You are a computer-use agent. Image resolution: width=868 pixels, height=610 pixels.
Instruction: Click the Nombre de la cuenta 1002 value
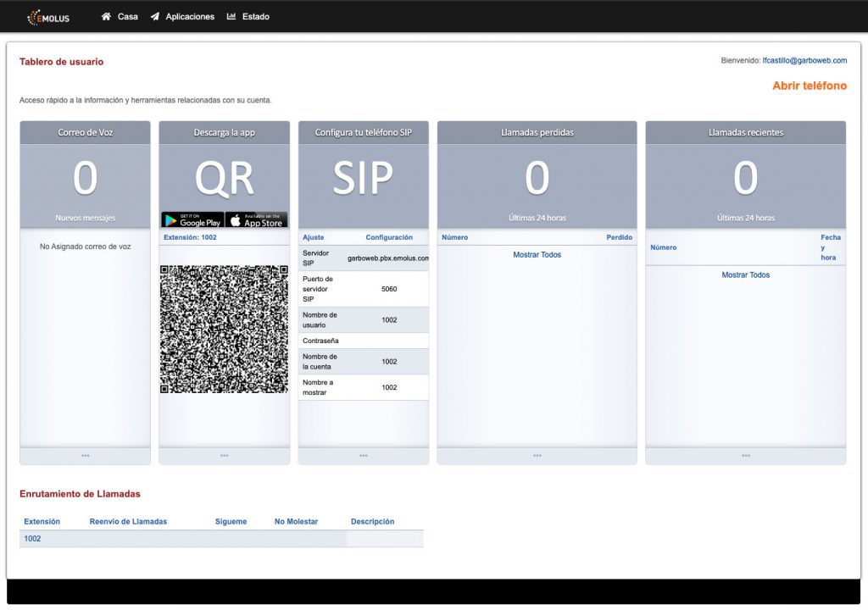coord(389,362)
